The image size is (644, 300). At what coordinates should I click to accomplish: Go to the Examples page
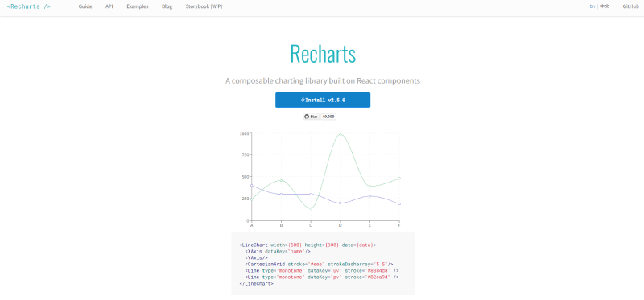coord(138,6)
